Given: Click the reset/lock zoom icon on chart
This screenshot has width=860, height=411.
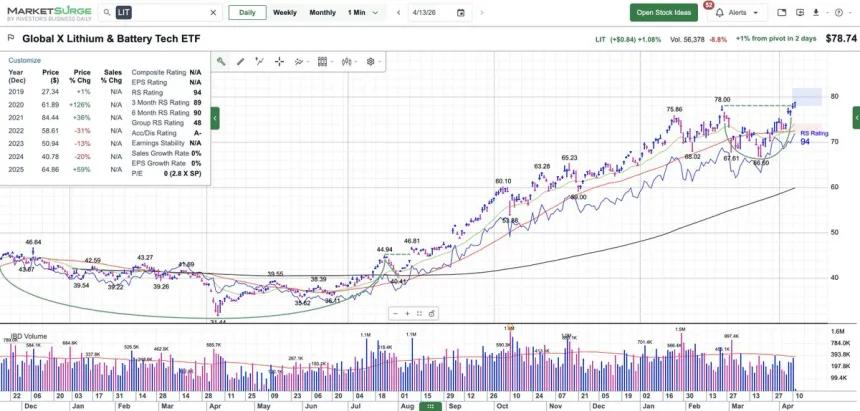Looking at the screenshot, I should click(432, 313).
